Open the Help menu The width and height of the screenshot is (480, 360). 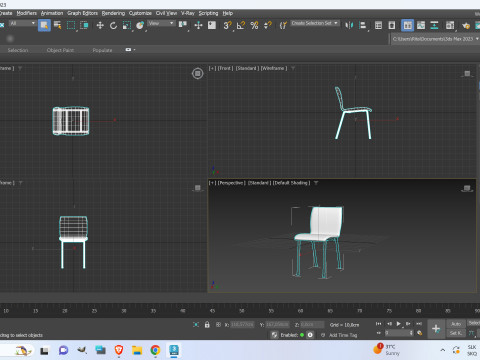228,13
